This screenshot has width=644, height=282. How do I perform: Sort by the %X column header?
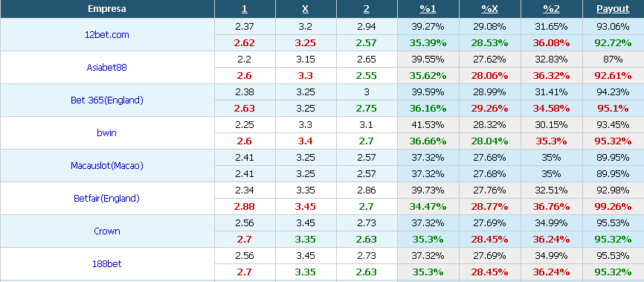point(489,9)
